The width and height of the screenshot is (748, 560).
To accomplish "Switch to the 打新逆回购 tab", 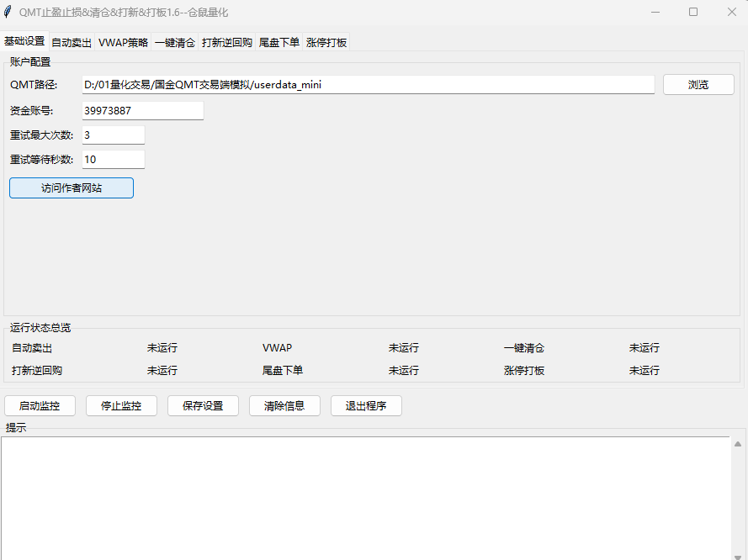I will tap(226, 41).
